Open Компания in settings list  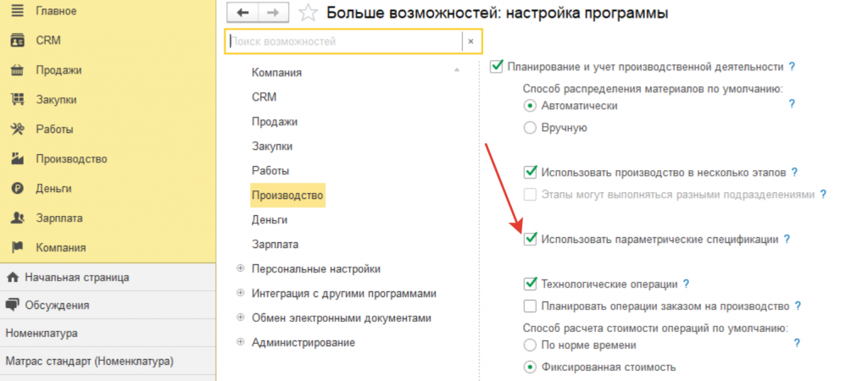(x=277, y=73)
